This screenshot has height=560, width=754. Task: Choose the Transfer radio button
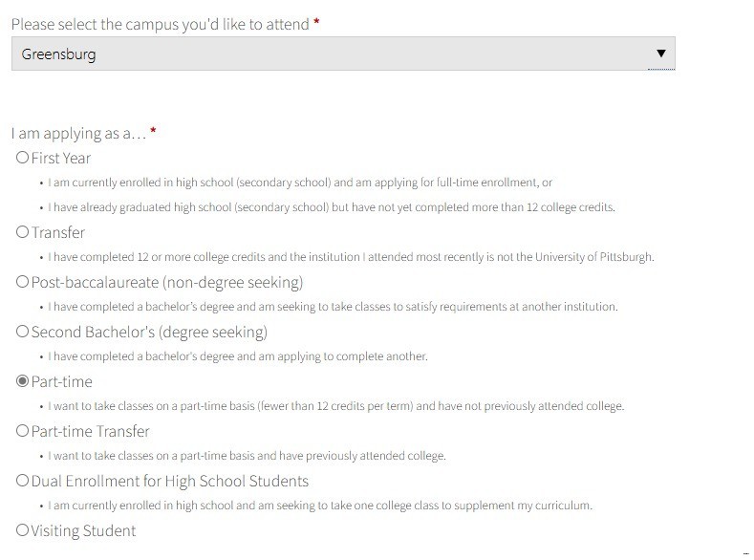tap(22, 232)
